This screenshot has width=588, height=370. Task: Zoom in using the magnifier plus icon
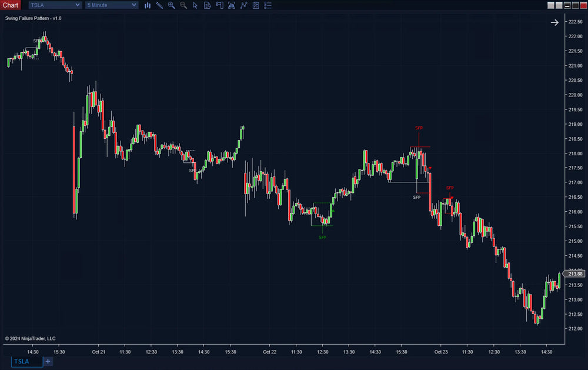coord(171,5)
